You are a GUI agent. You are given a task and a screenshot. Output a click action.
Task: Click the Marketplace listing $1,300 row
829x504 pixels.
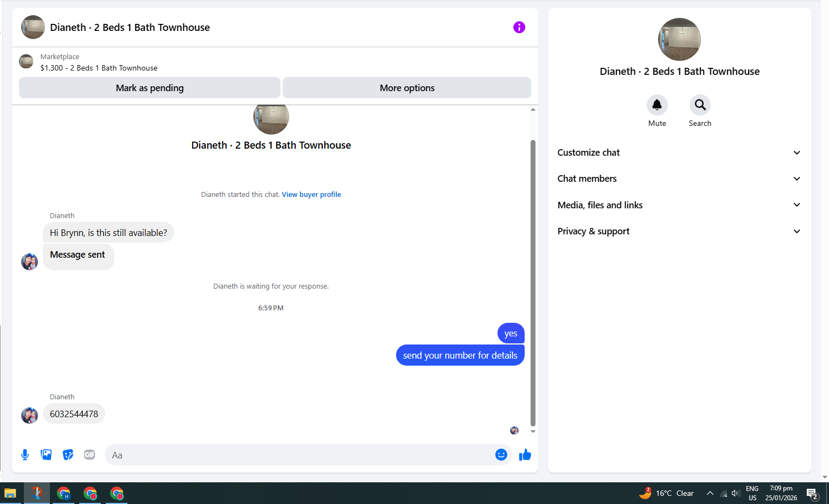point(275,62)
